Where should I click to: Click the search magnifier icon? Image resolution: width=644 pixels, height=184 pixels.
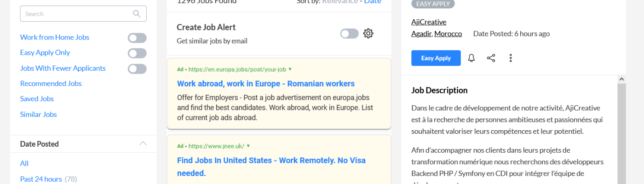[x=137, y=14]
